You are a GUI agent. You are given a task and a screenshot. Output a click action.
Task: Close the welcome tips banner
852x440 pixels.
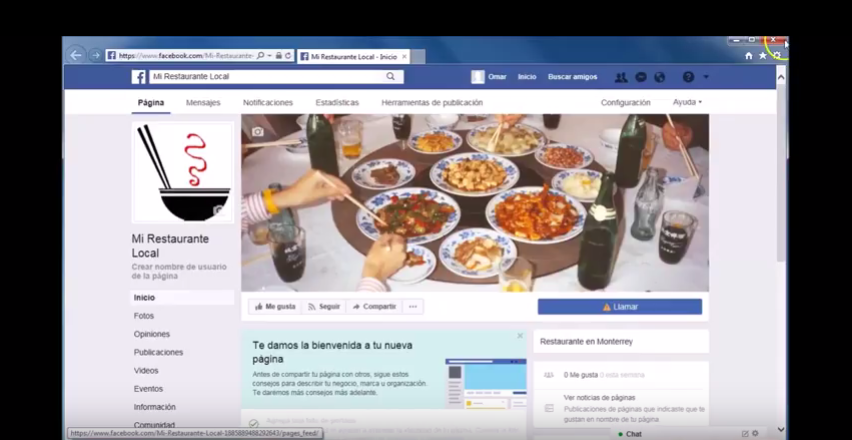pyautogui.click(x=520, y=336)
